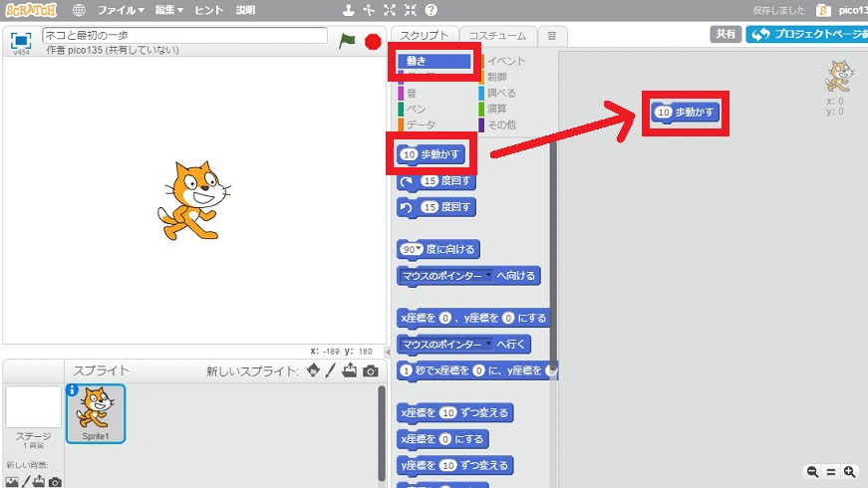Switch stage to full screen mode

21,41
